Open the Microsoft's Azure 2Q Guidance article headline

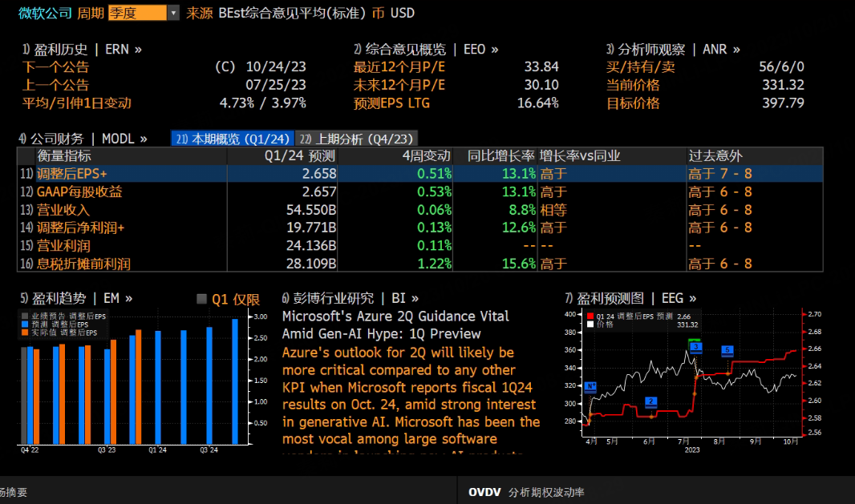click(396, 325)
